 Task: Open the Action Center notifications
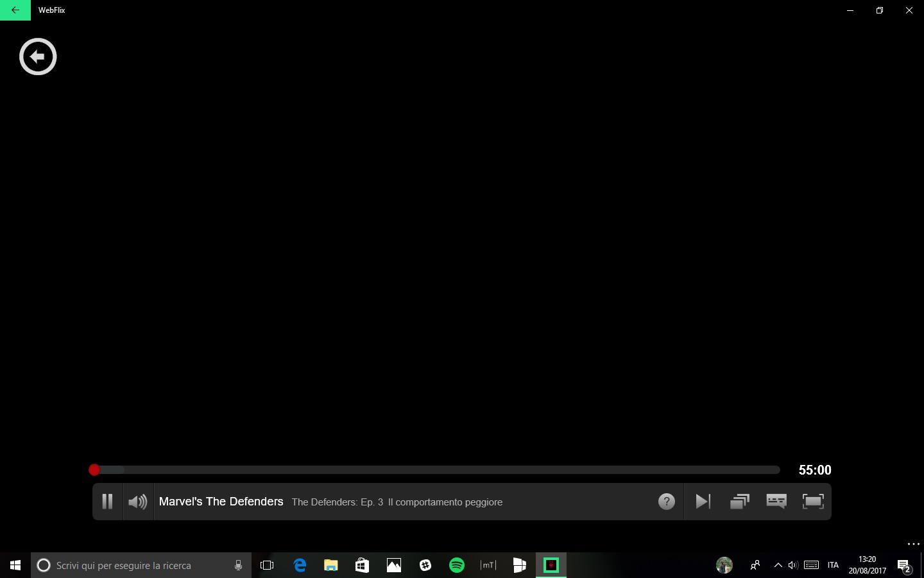click(x=905, y=566)
